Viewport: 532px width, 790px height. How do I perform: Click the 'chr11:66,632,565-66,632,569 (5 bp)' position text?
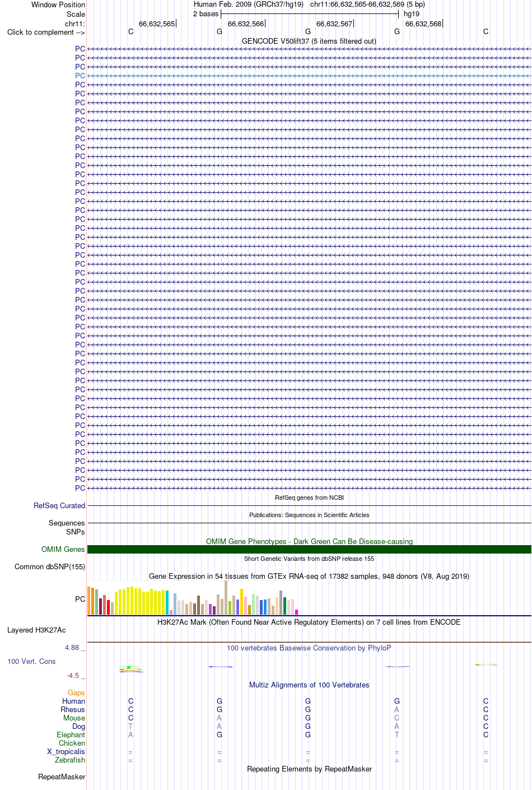tap(367, 4)
